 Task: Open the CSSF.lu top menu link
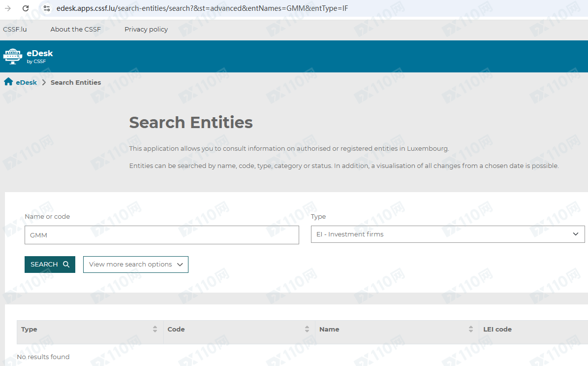[x=15, y=30]
